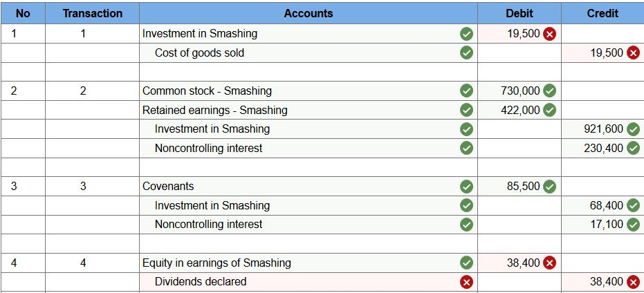Click the 422,000 debit amount field
Viewport: 644px width, 293px height.
point(519,110)
